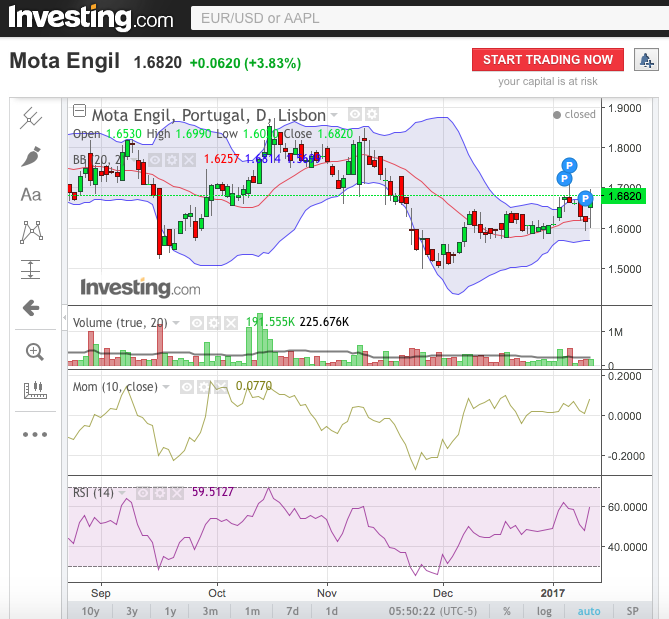Image resolution: width=669 pixels, height=619 pixels.
Task: Select the price range projection tool
Action: pyautogui.click(x=31, y=270)
